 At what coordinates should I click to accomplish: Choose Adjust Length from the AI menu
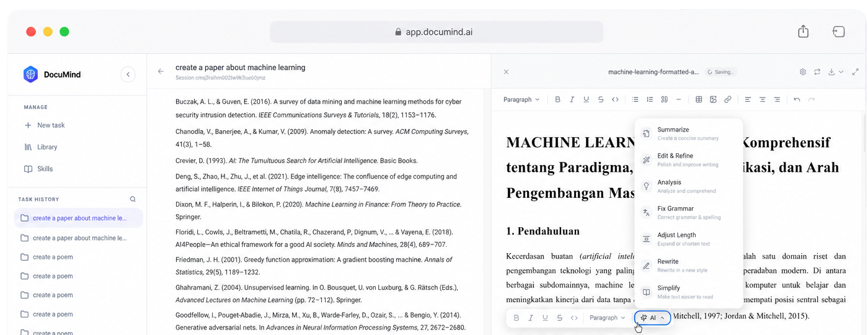[689, 239]
